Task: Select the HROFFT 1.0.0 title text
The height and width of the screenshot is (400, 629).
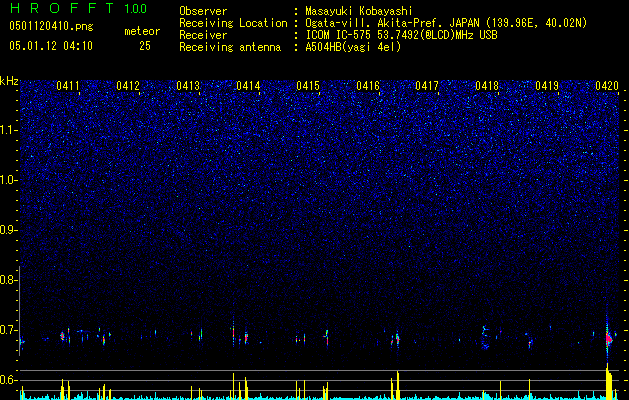Action: tap(78, 8)
